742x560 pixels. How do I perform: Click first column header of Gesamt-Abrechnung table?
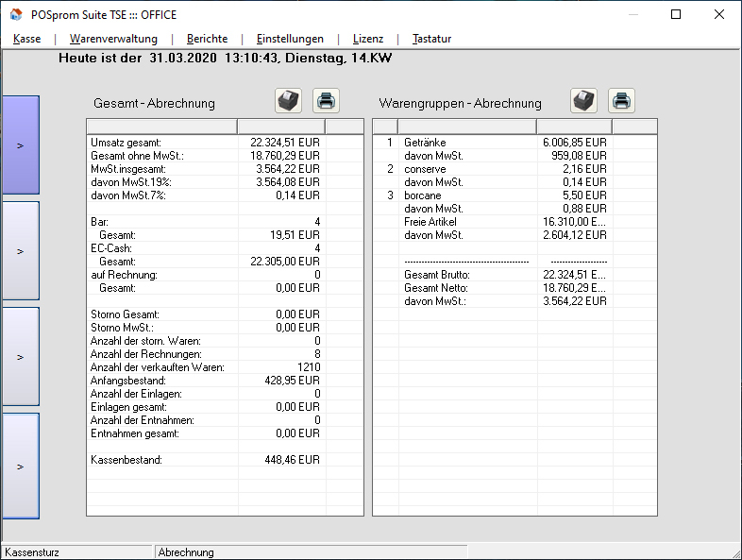(162, 127)
